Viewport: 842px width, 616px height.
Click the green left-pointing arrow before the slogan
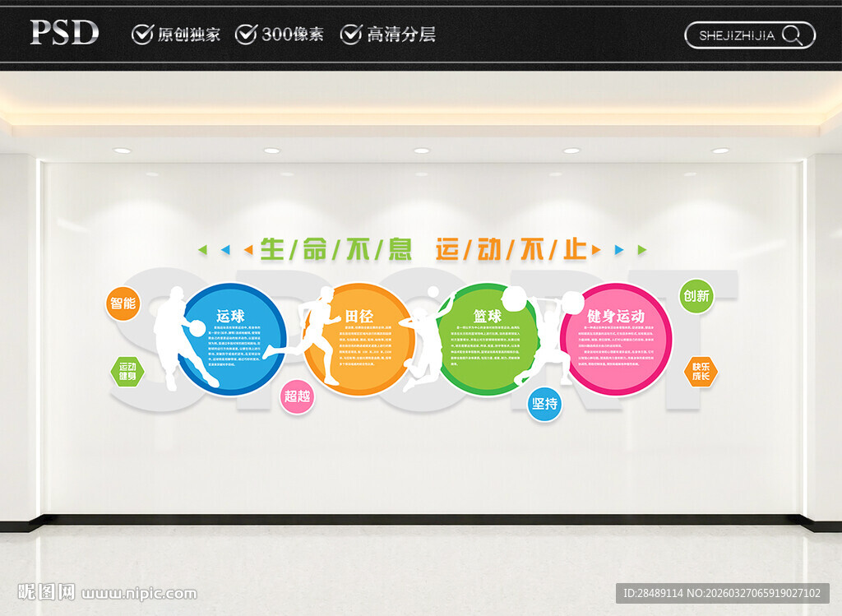point(202,250)
